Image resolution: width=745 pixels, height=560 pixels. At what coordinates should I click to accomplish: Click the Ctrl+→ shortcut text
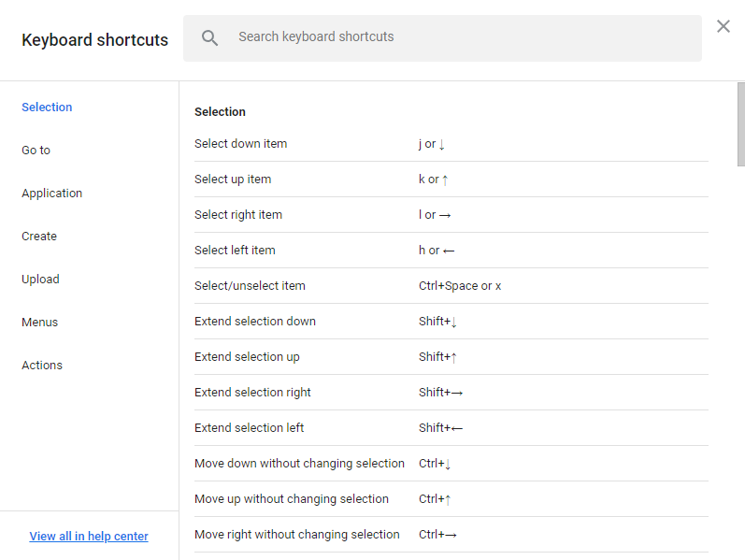(x=437, y=535)
